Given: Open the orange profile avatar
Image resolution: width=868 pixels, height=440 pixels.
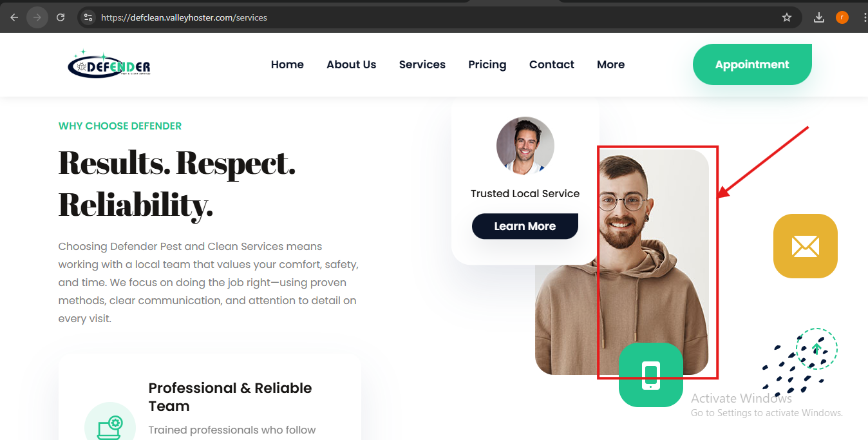Looking at the screenshot, I should coord(842,17).
